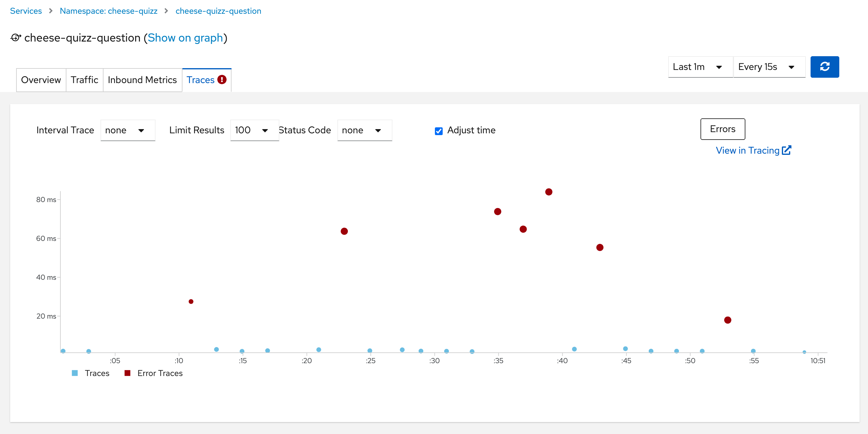Click the red Error Traces legend swatch

tap(127, 373)
